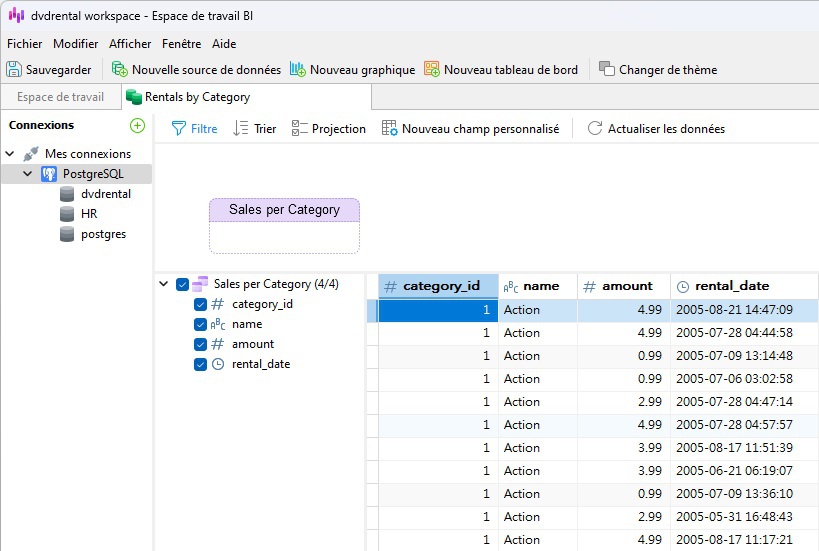Screen dimensions: 819x551
Task: Open the Fichier menu
Action: tap(24, 44)
